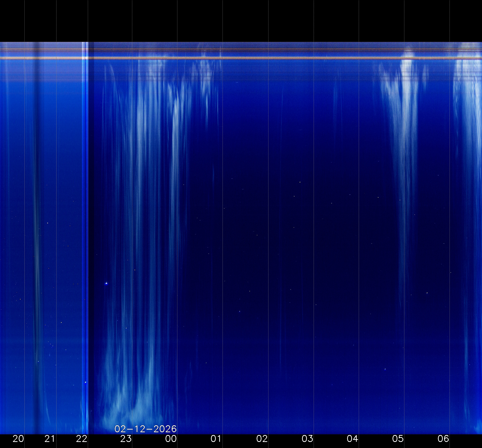Click the 05 hour axis label
Screen dimensions: 482x448
tap(398, 439)
